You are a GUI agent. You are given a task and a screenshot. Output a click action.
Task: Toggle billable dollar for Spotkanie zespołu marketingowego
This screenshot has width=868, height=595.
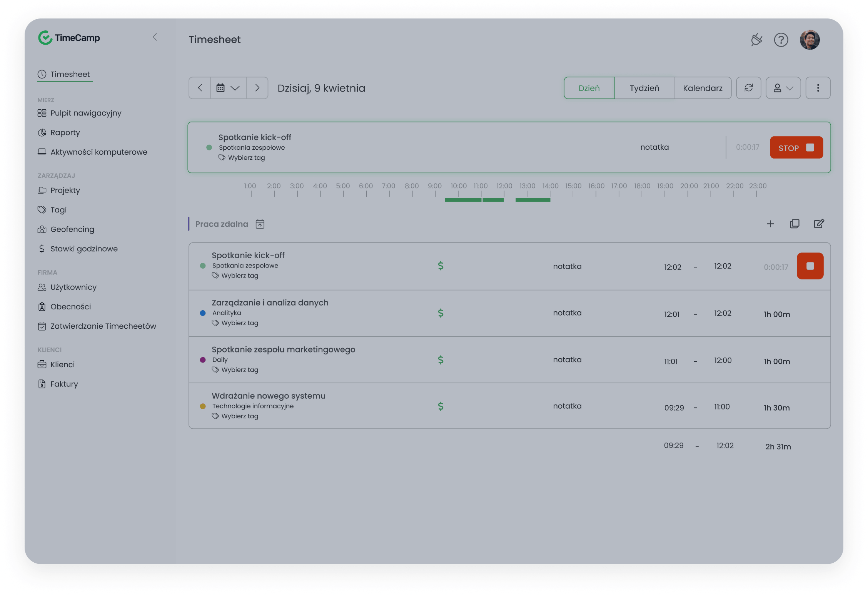[x=441, y=360]
